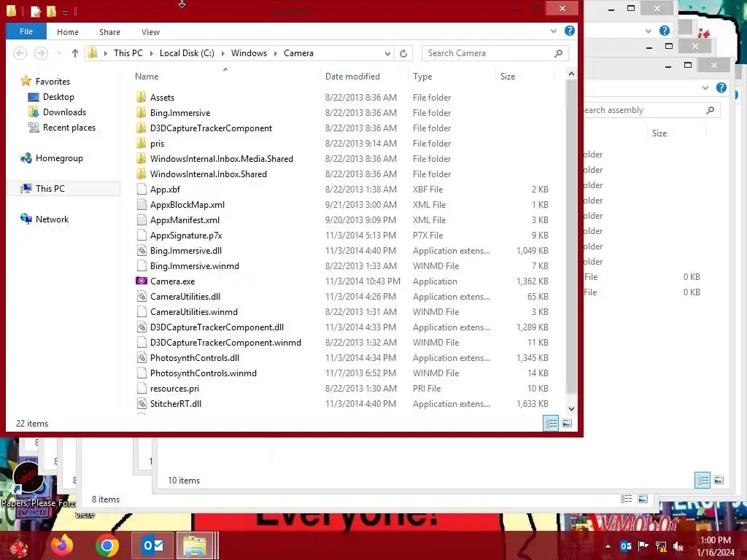Select the file resources.pri
747x560 pixels.
[x=174, y=389]
